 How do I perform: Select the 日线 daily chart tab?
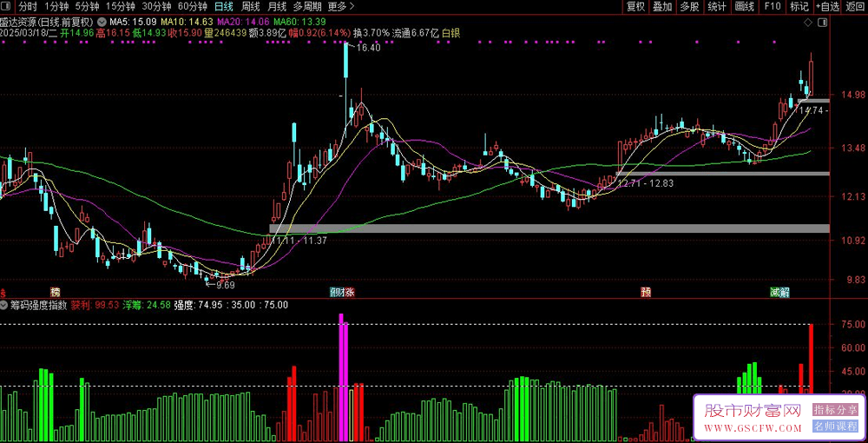click(x=224, y=7)
